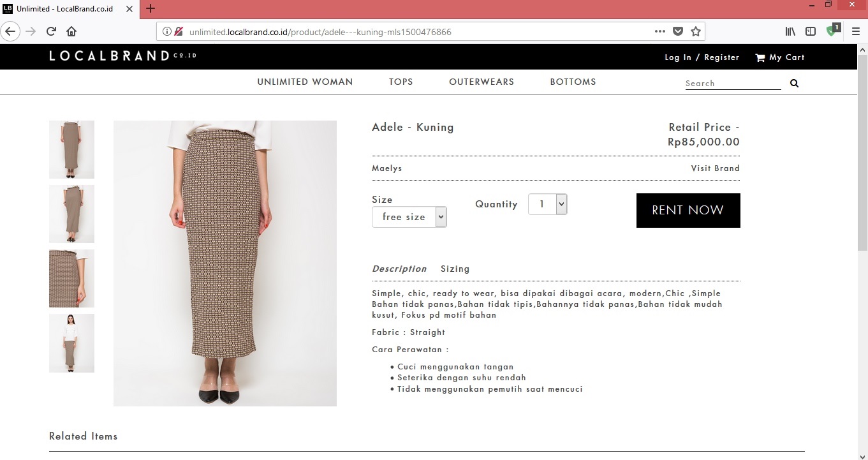Open the OUTERWEARS menu item

point(482,82)
